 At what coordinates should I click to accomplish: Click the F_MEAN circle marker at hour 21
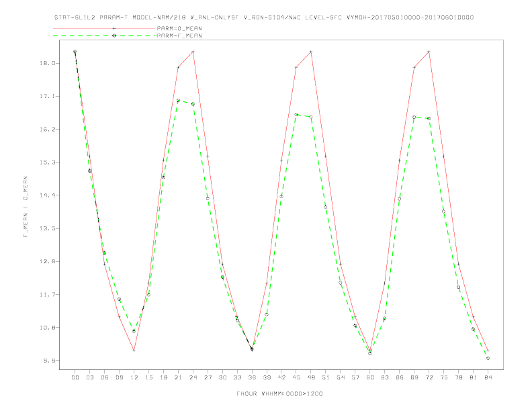pyautogui.click(x=178, y=100)
